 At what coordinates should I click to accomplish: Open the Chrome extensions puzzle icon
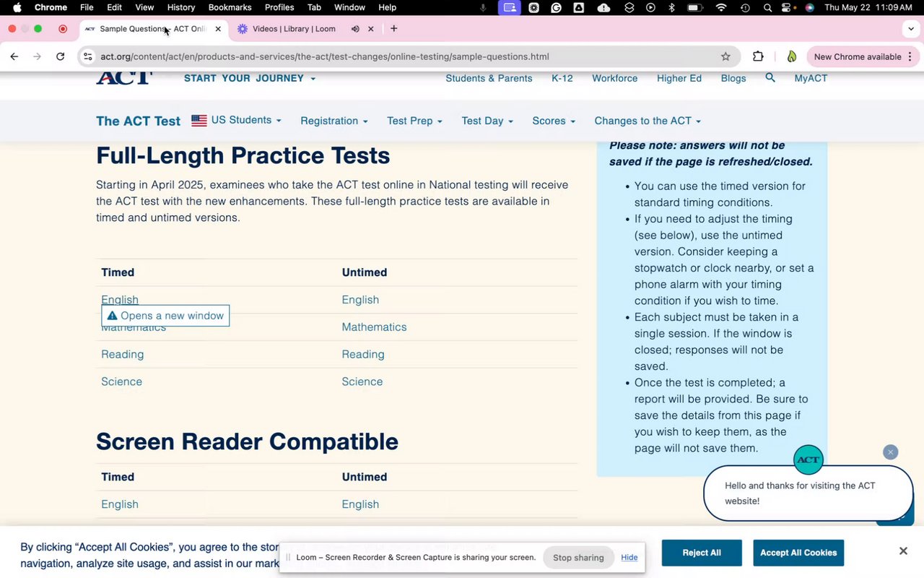tap(758, 56)
